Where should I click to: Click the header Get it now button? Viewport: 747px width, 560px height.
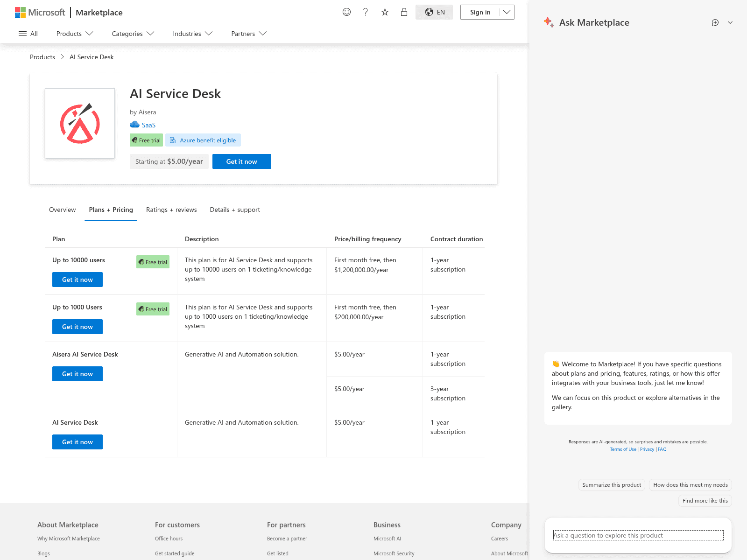pyautogui.click(x=242, y=161)
